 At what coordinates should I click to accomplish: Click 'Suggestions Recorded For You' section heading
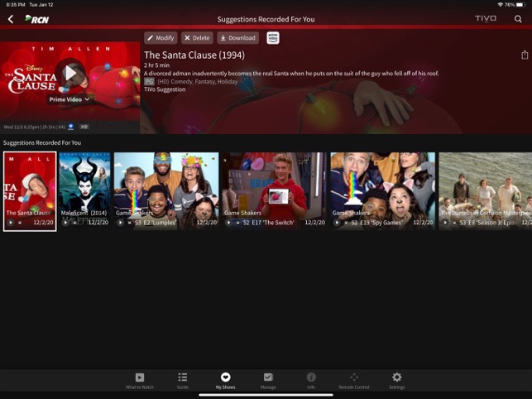42,142
